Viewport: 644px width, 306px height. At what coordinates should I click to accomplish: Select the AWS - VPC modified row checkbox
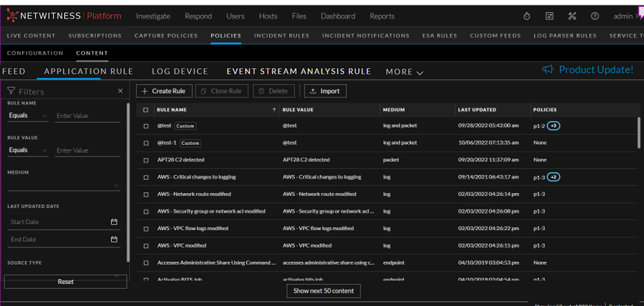[x=146, y=245]
